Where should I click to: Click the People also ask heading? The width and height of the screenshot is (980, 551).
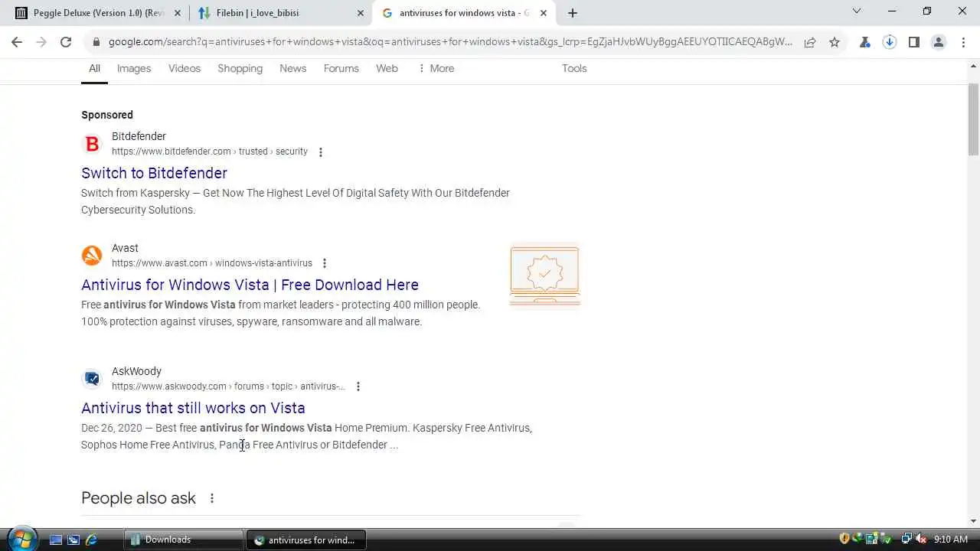[139, 498]
